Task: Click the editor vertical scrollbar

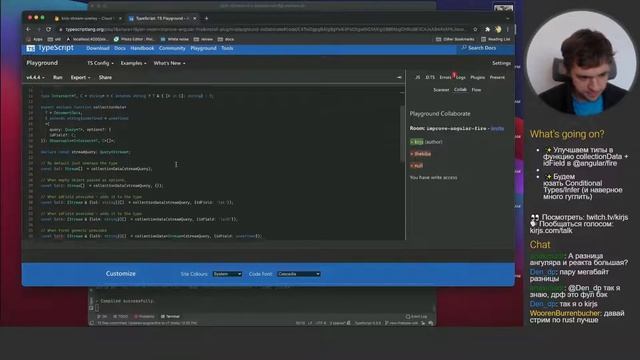Action: (x=402, y=135)
